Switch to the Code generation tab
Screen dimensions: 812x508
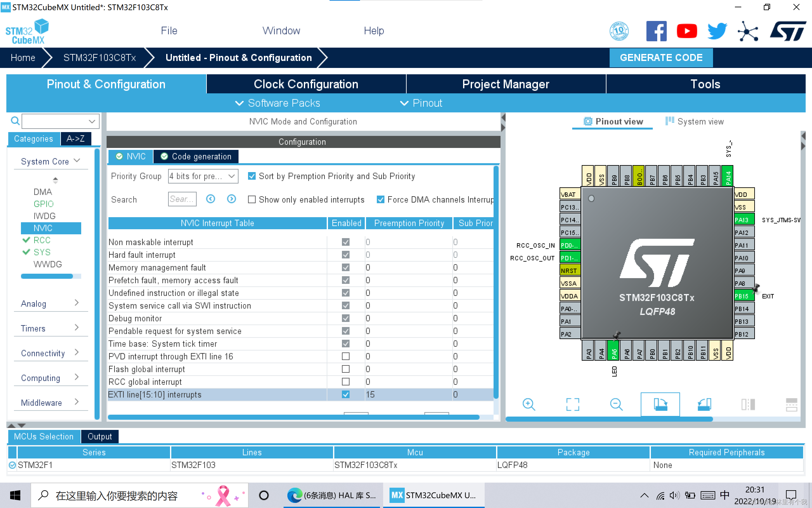point(196,157)
